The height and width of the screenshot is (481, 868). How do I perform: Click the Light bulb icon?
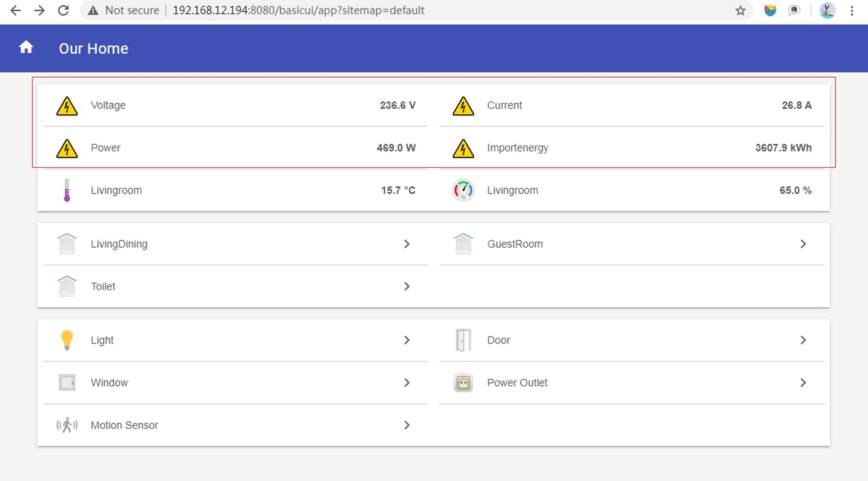click(x=67, y=340)
